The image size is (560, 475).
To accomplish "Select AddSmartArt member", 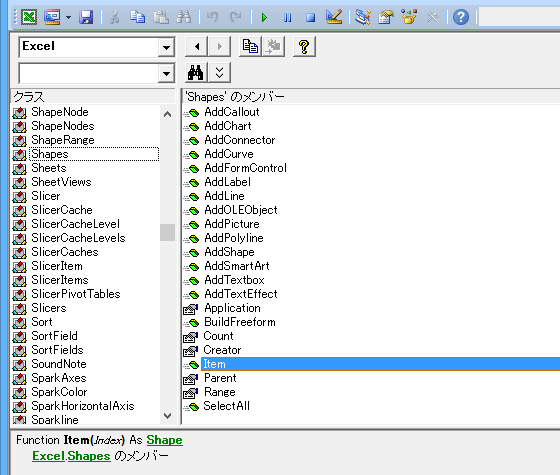I will tap(237, 266).
